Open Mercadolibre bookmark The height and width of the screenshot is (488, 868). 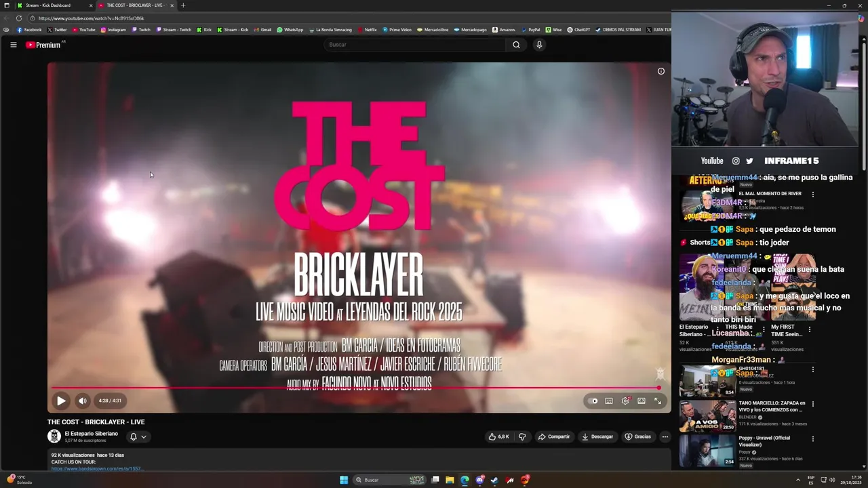(433, 30)
